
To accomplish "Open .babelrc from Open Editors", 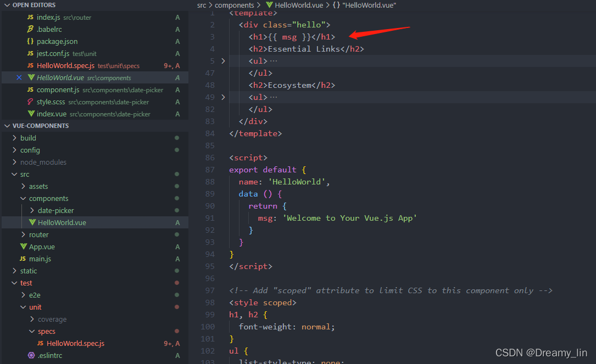I will point(95,29).
